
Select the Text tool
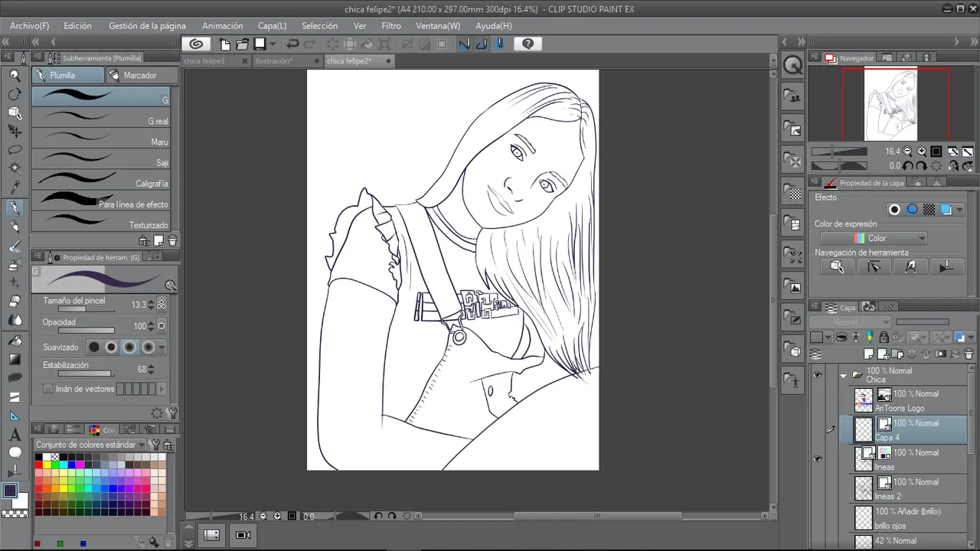(x=15, y=435)
